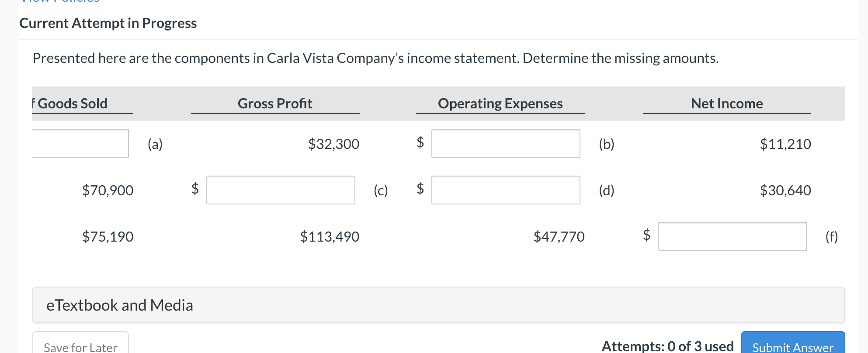Image resolution: width=868 pixels, height=353 pixels.
Task: Select the $32,300 gross profit value
Action: click(x=334, y=144)
